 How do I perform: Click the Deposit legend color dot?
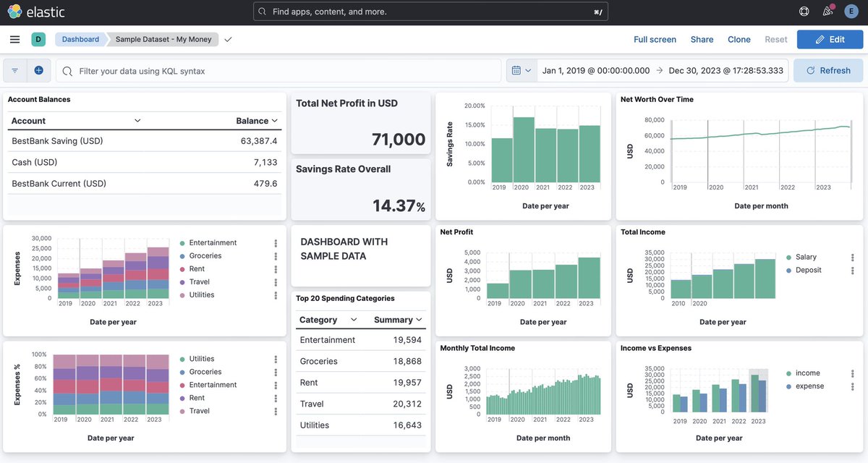(789, 270)
